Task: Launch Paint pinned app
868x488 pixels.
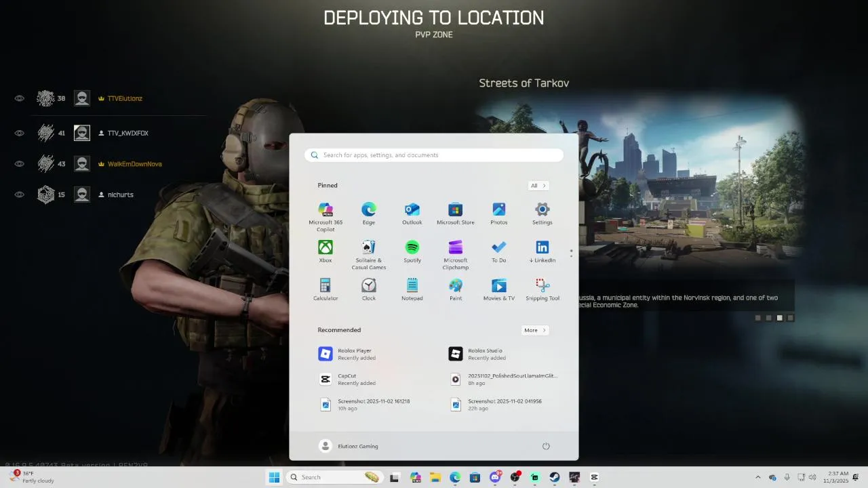Action: tap(456, 290)
